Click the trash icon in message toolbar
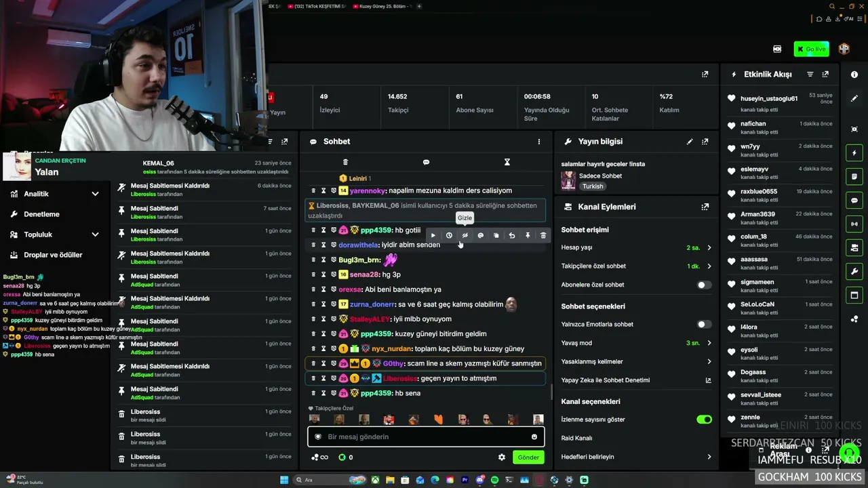 click(543, 235)
